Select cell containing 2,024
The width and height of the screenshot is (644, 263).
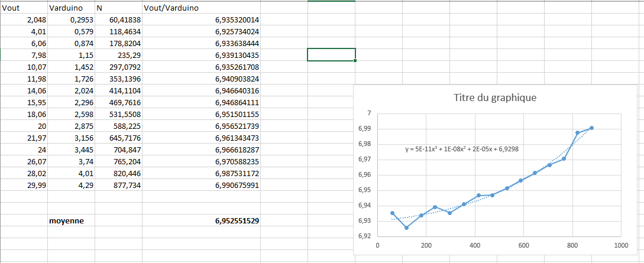(x=71, y=90)
